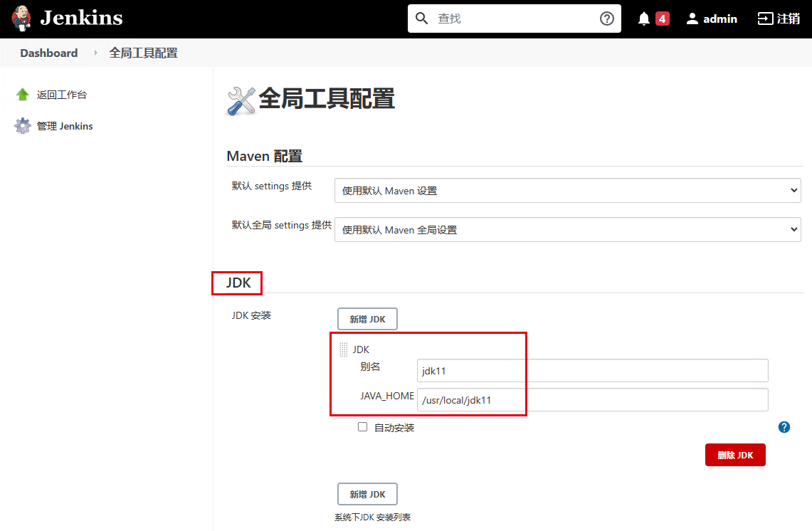This screenshot has width=812, height=531.
Task: Open 返回工作台 sidebar link
Action: click(62, 95)
